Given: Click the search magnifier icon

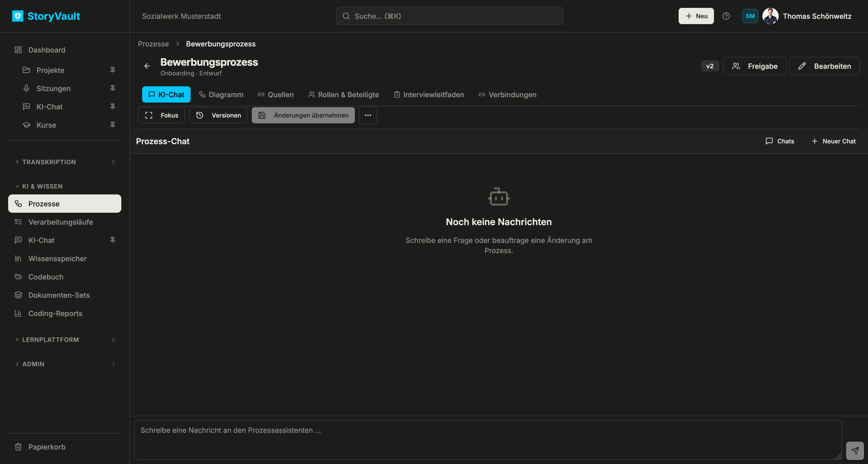Looking at the screenshot, I should tap(346, 16).
